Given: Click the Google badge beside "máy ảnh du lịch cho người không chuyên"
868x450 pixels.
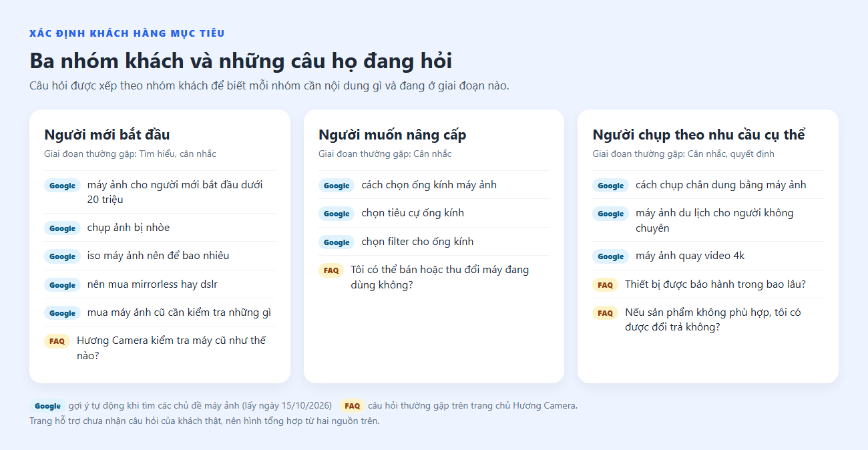Looking at the screenshot, I should (610, 214).
